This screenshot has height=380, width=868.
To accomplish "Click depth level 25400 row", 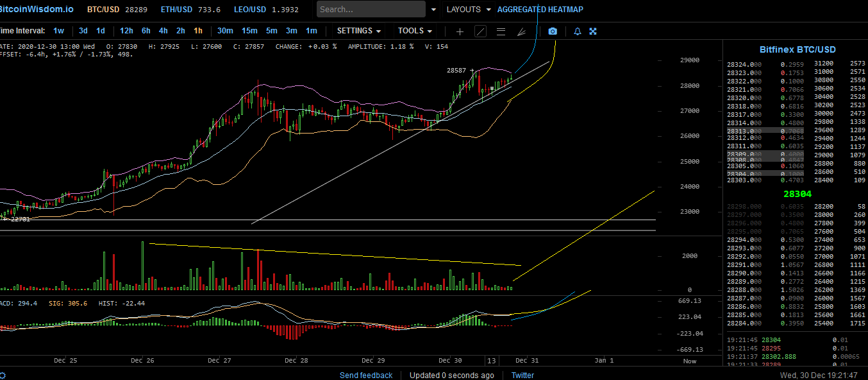I will click(839, 323).
